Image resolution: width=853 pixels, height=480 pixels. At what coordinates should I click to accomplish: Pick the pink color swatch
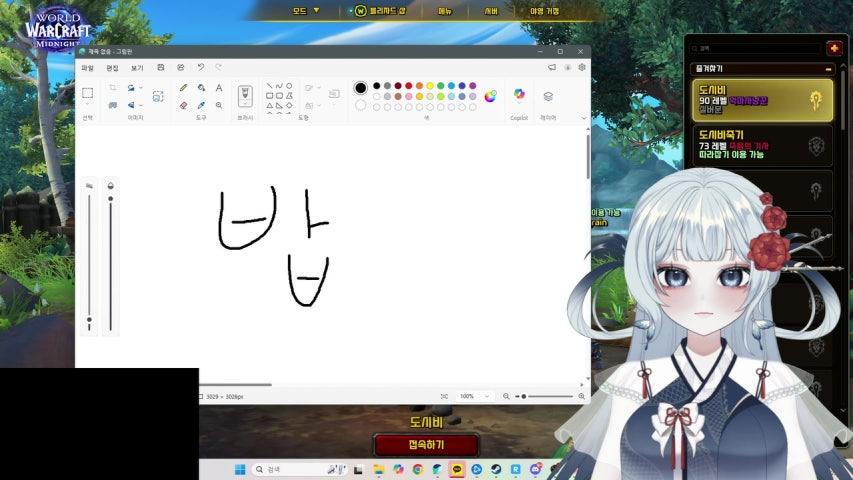click(409, 96)
